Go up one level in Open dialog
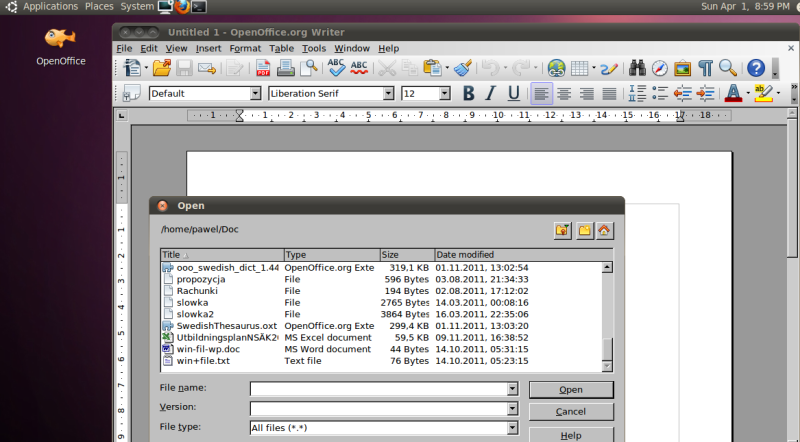The image size is (800, 442). (x=562, y=230)
